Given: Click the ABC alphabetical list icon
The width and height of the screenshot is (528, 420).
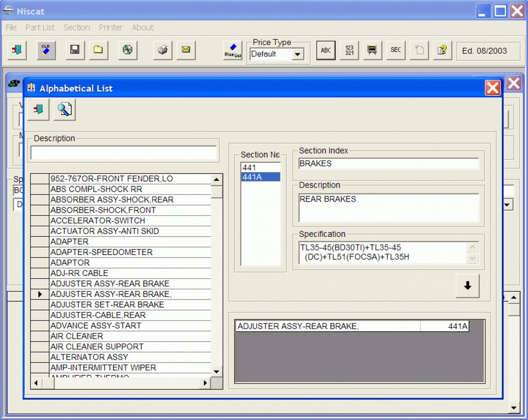Looking at the screenshot, I should pyautogui.click(x=325, y=50).
